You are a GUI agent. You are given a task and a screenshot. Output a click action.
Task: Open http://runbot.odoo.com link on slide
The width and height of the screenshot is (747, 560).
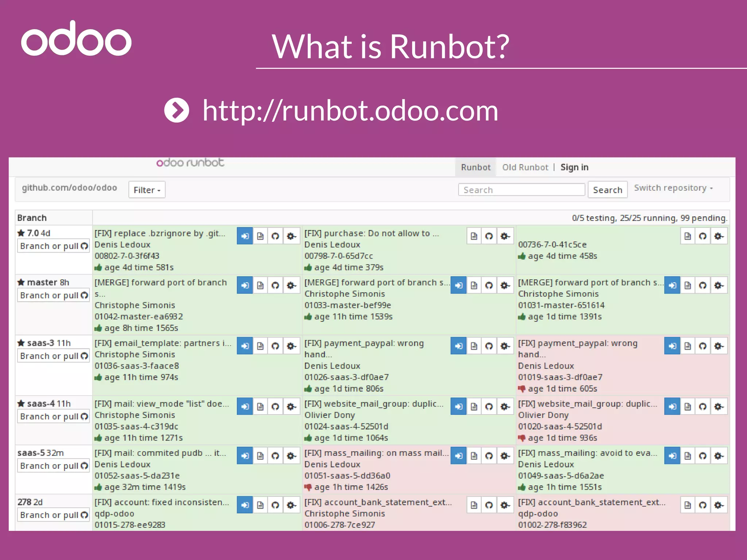coord(350,110)
